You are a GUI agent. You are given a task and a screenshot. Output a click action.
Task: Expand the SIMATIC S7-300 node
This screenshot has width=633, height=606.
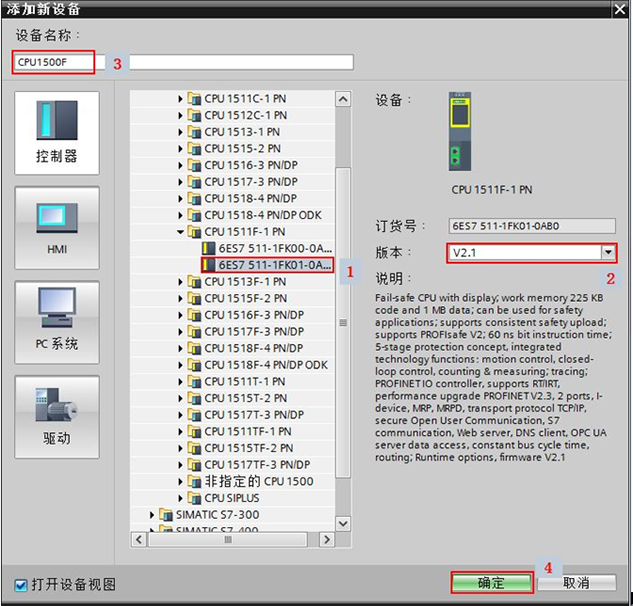[152, 515]
